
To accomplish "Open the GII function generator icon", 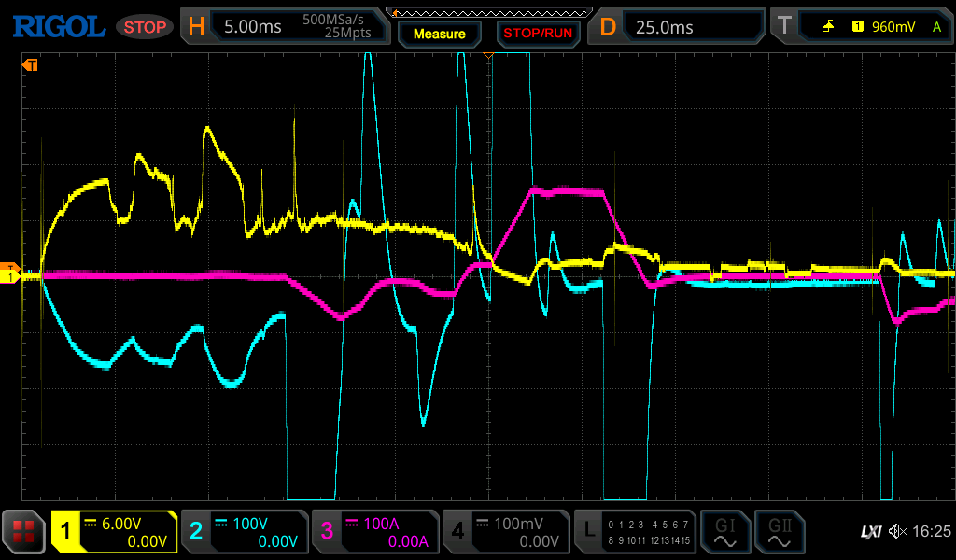I will (780, 532).
